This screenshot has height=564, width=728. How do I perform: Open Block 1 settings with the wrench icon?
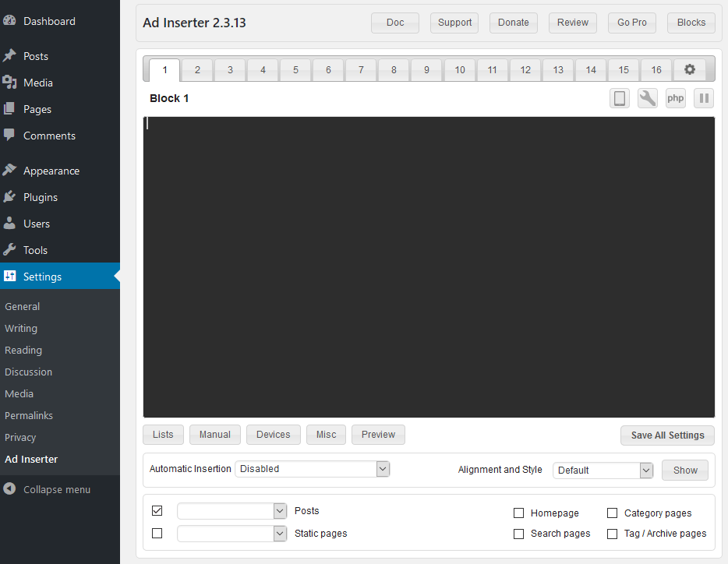(x=647, y=98)
